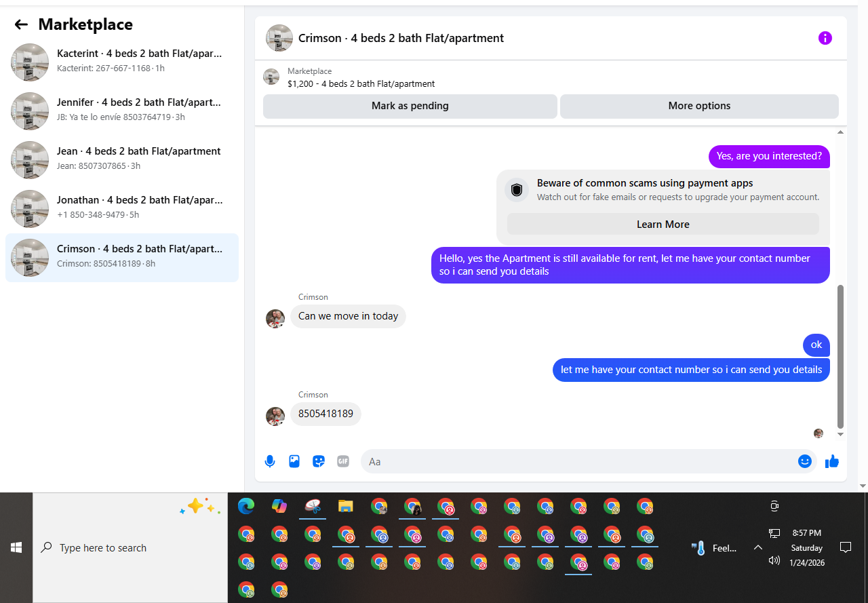
Task: Click the voice clip microphone icon
Action: [270, 461]
